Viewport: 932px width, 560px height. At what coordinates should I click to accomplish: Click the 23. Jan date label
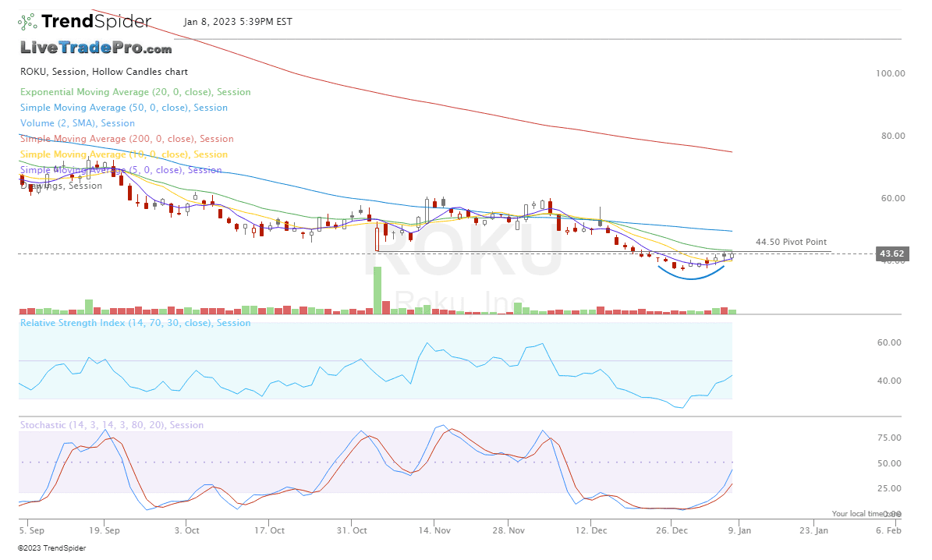coord(813,530)
